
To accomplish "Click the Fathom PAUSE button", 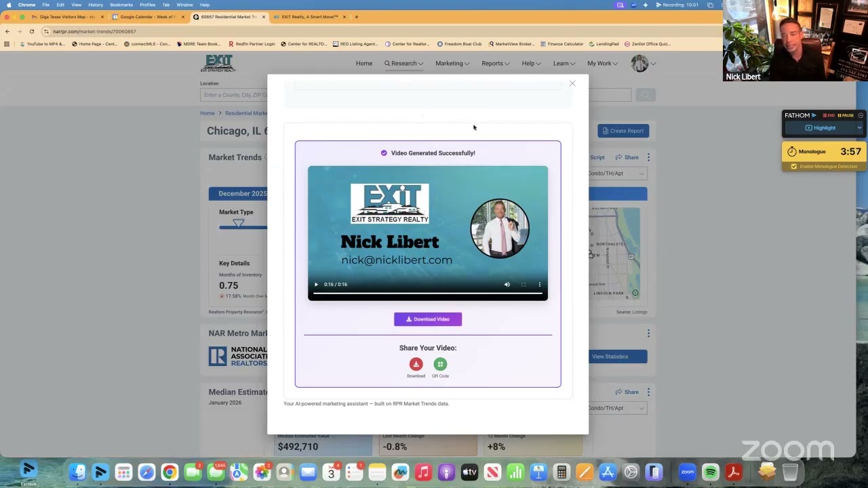I will tap(846, 115).
